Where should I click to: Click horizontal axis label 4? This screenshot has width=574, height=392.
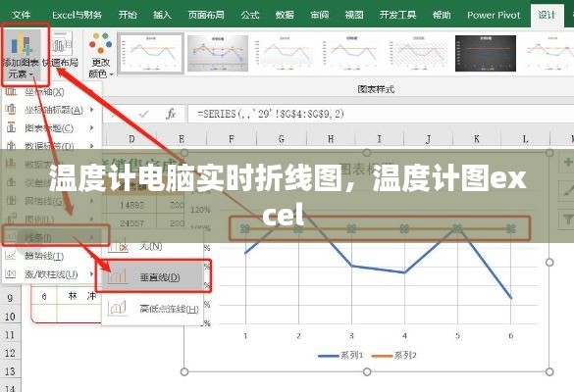[404, 335]
